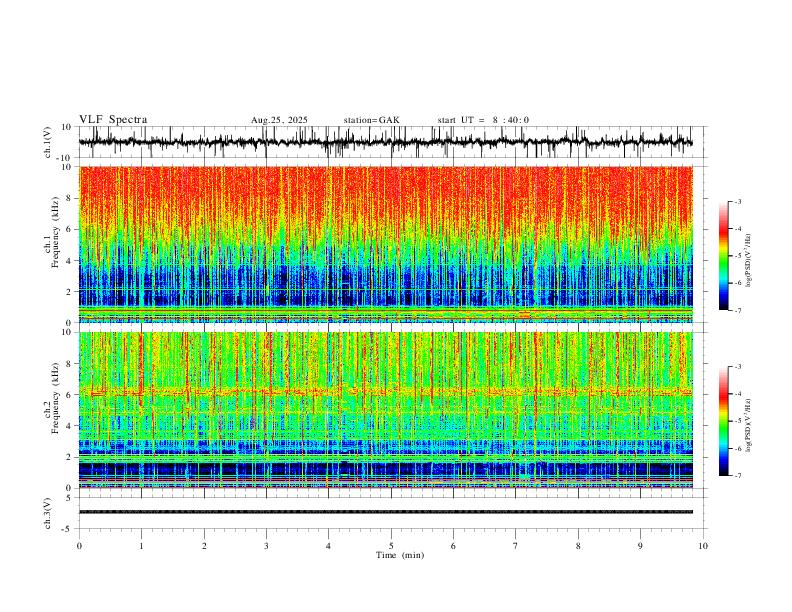Click the ch.1 waveform trace panel
The image size is (792, 612).
(x=393, y=142)
